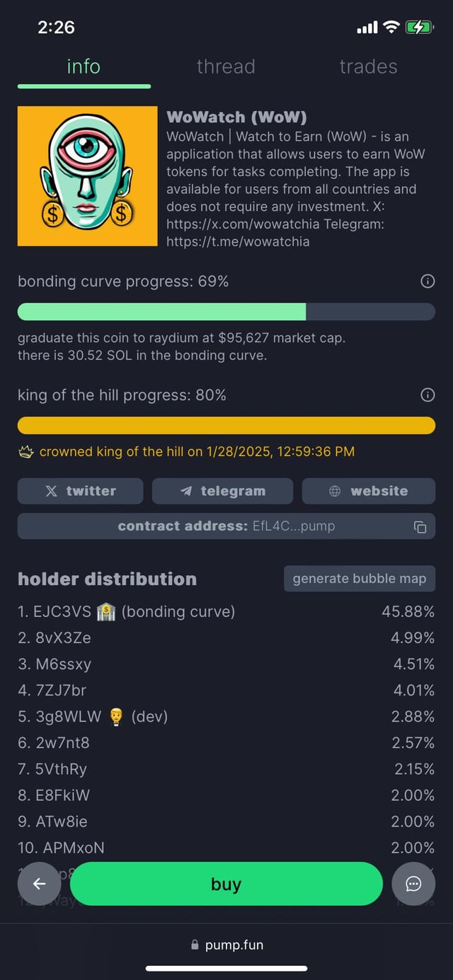This screenshot has height=980, width=453.
Task: Click the king of the hill progress bar
Action: (226, 425)
